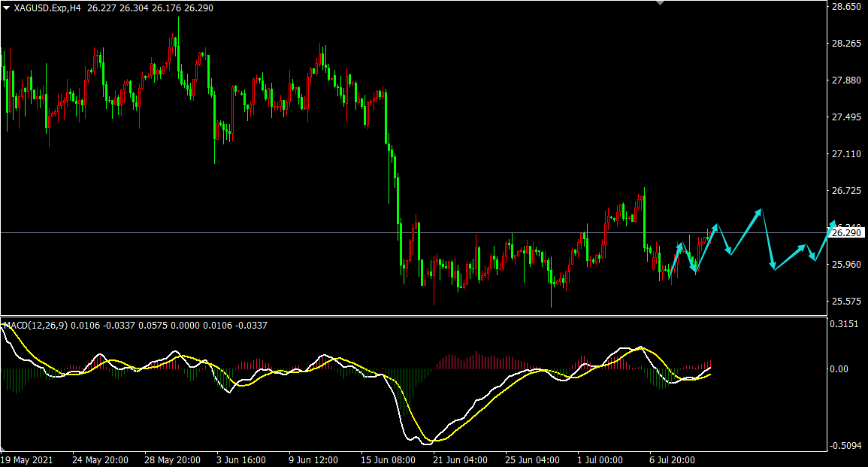Click the 19 May 2021 date label
Image resolution: width=868 pixels, height=467 pixels.
coord(27,460)
